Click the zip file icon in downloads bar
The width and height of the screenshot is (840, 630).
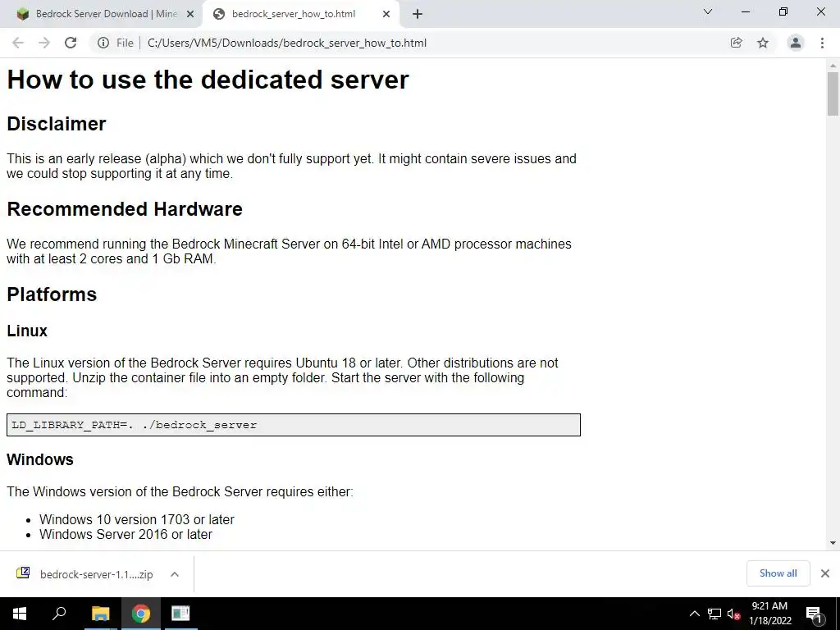click(23, 573)
